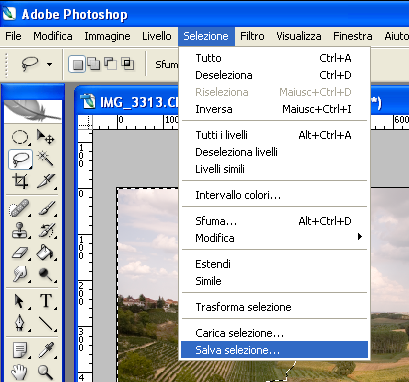Open the Finestra menu
The height and width of the screenshot is (382, 409).
point(353,36)
